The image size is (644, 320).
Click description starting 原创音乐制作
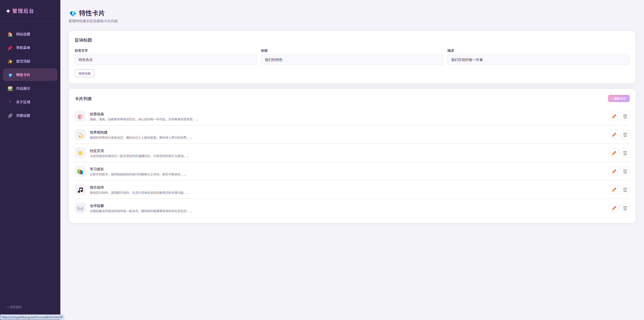tap(139, 193)
